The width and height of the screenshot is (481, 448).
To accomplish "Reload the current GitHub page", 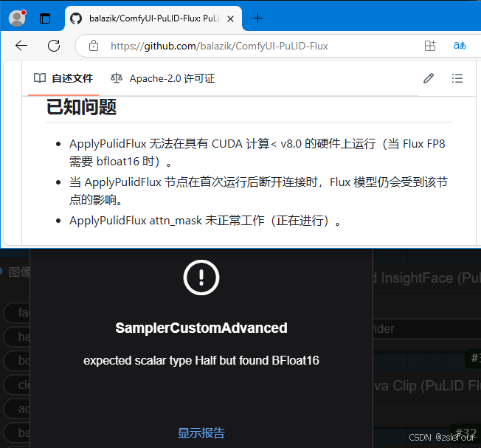I will coord(54,46).
